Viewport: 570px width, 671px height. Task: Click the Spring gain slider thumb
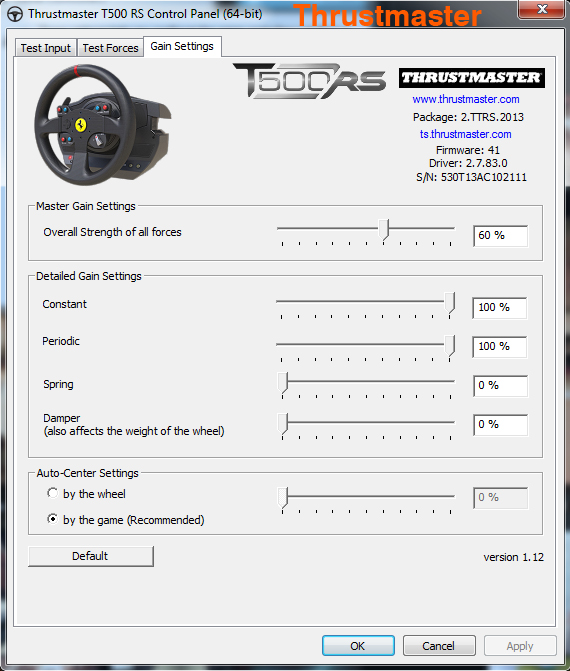(x=283, y=382)
